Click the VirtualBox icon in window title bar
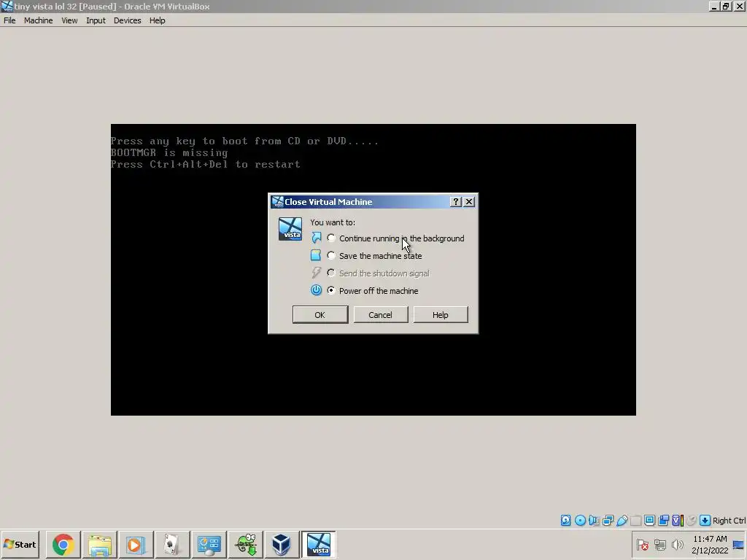The image size is (747, 560). (7, 6)
